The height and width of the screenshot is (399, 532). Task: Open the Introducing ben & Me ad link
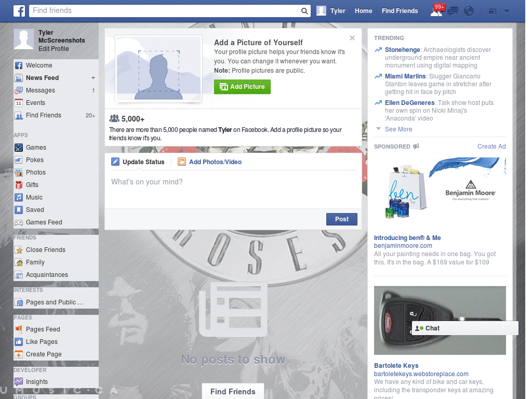407,238
